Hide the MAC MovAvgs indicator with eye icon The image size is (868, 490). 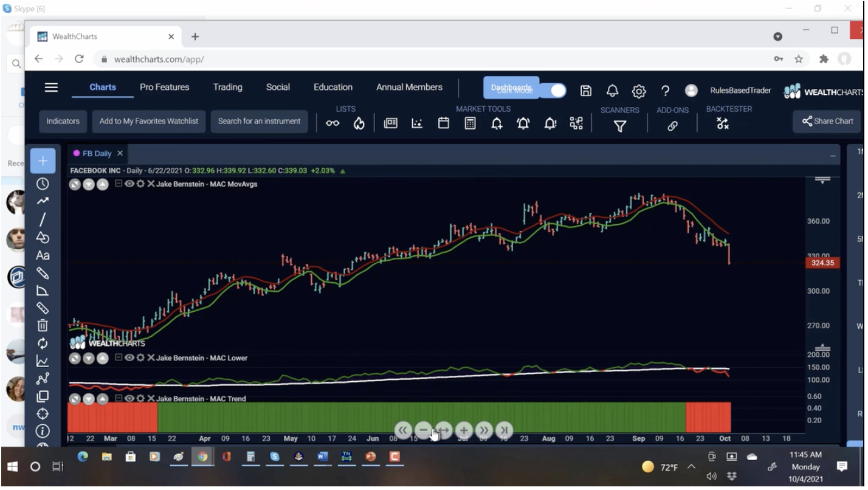(x=129, y=184)
